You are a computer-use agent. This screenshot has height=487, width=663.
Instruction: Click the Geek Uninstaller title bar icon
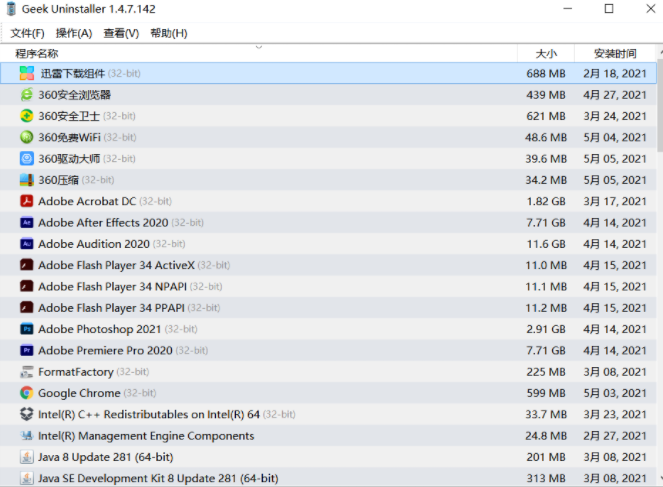click(x=11, y=9)
